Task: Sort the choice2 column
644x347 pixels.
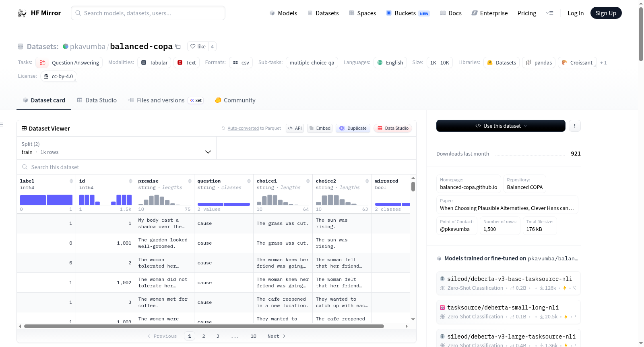Action: click(x=367, y=181)
